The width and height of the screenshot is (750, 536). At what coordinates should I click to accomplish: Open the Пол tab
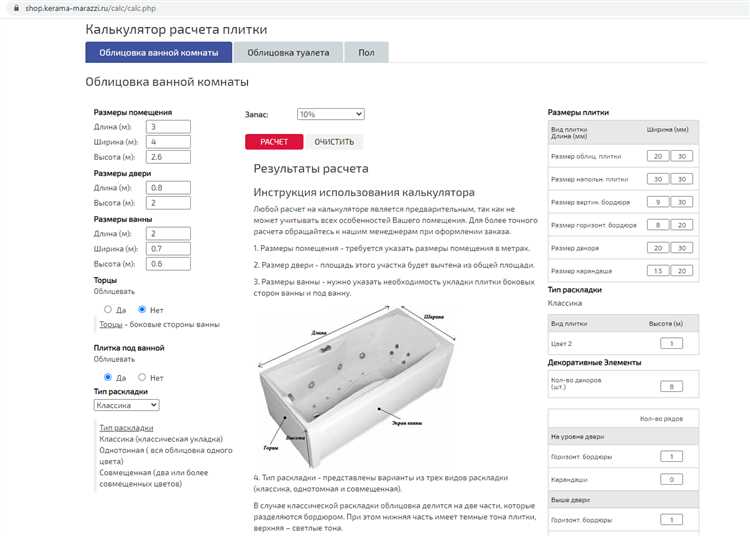tap(366, 52)
